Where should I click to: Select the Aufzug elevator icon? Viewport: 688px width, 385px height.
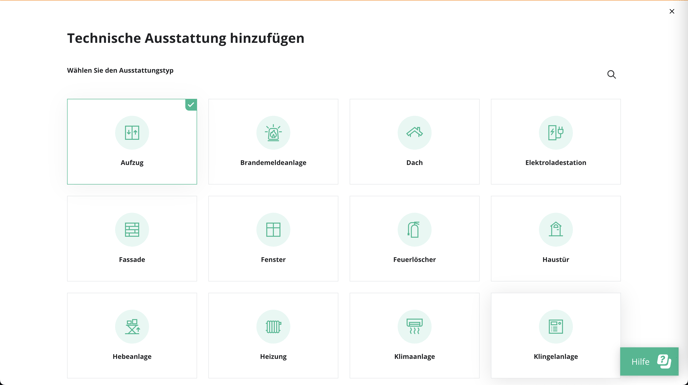tap(132, 133)
